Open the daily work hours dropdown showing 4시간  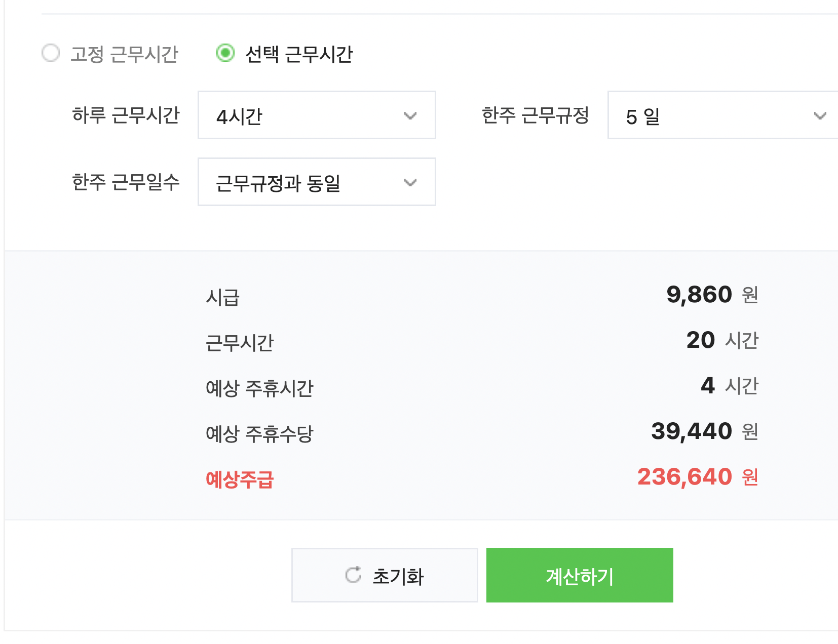click(316, 115)
